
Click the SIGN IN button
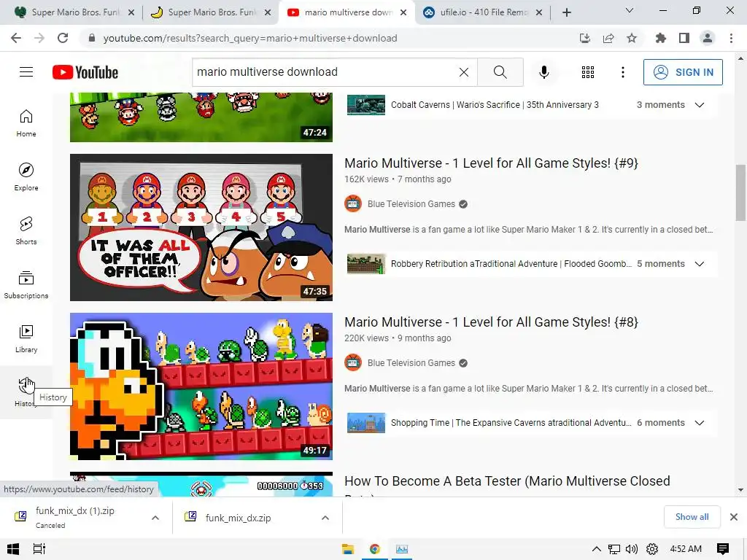(x=683, y=72)
